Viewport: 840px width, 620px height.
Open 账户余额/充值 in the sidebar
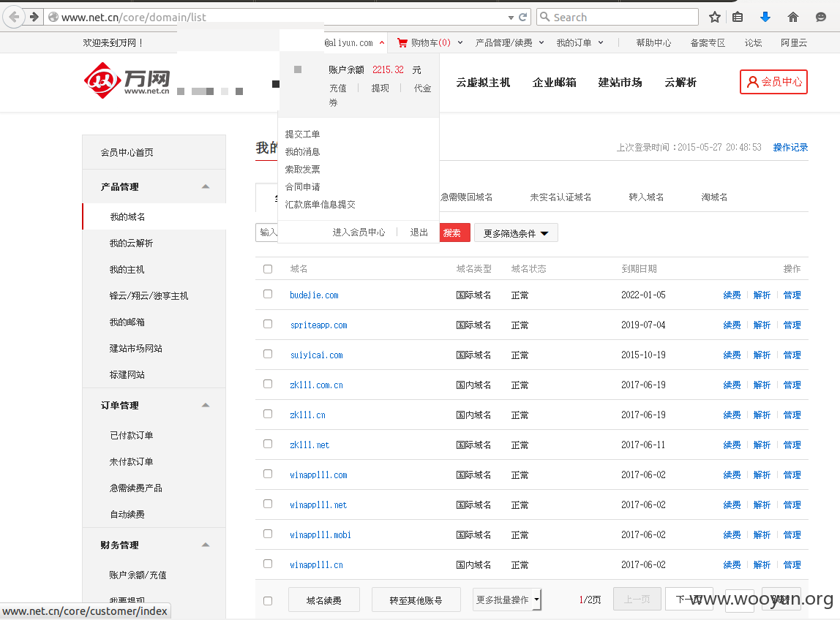click(138, 575)
